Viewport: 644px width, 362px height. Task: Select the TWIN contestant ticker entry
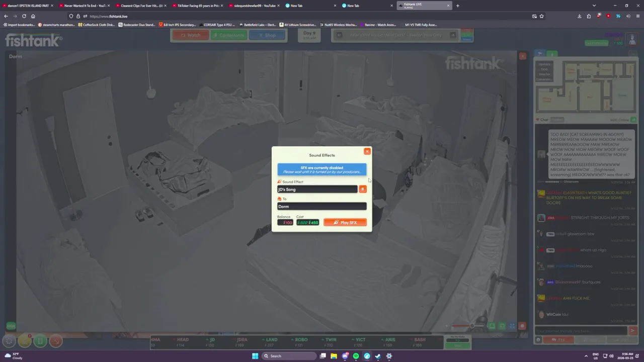tap(329, 342)
